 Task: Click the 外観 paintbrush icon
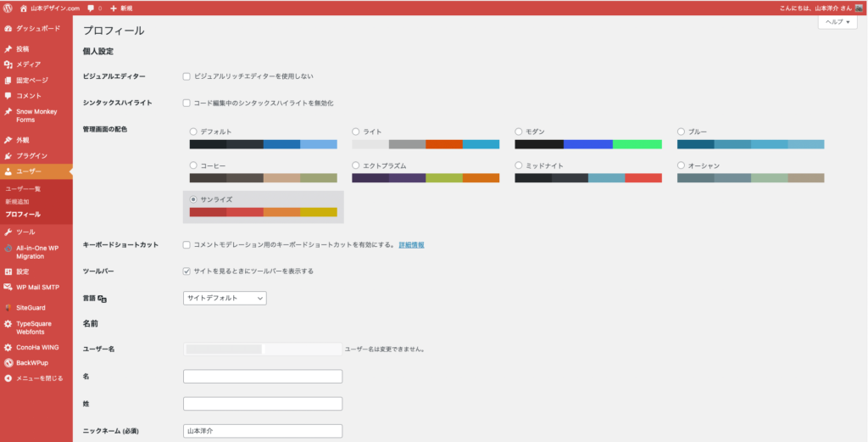click(8, 140)
